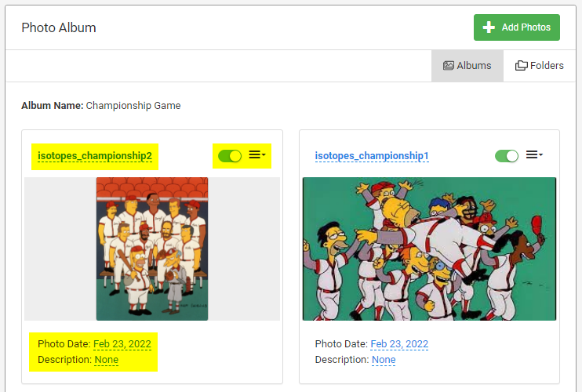This screenshot has width=582, height=392.
Task: Expand the caret beside the isotopes_championship1 menu
Action: coord(540,154)
